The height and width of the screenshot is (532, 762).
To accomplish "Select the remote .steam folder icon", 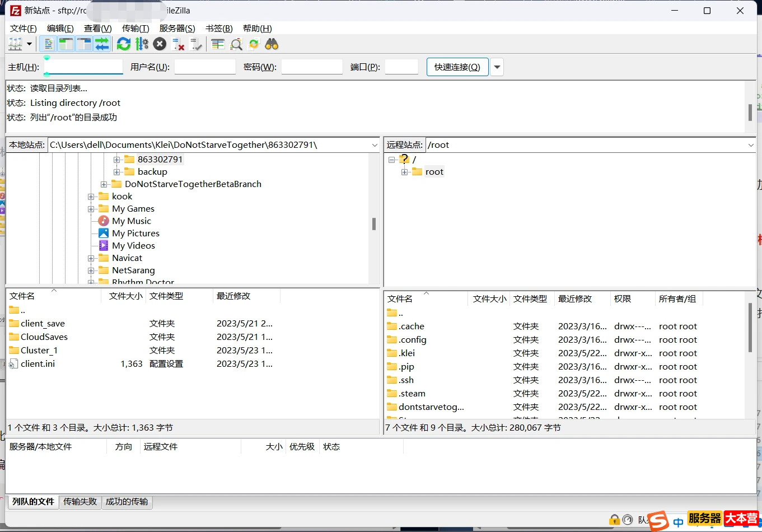I will click(x=392, y=393).
